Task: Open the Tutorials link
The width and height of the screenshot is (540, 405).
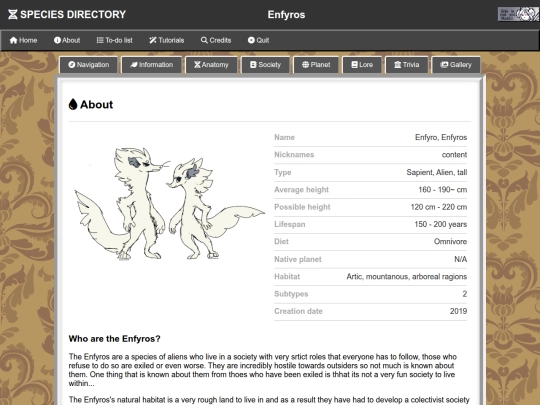Action: [167, 40]
